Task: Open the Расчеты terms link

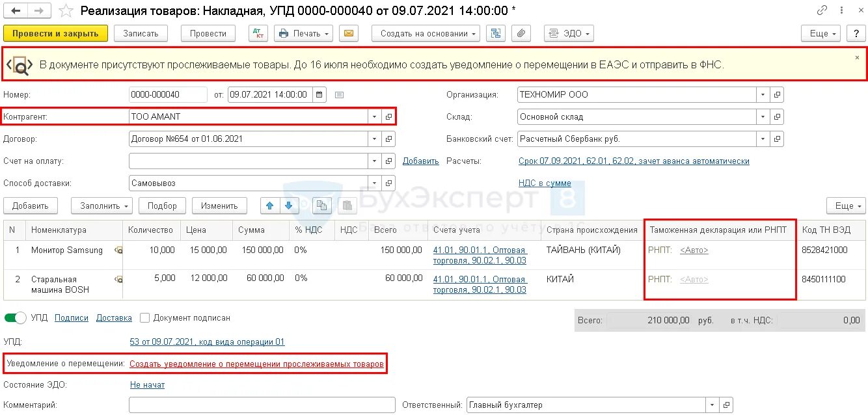Action: point(634,161)
